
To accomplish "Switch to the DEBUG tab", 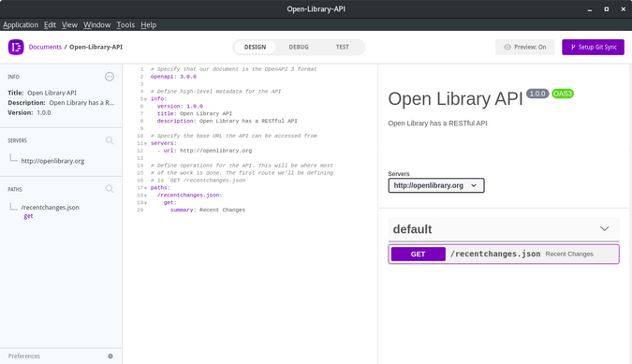I will [299, 47].
